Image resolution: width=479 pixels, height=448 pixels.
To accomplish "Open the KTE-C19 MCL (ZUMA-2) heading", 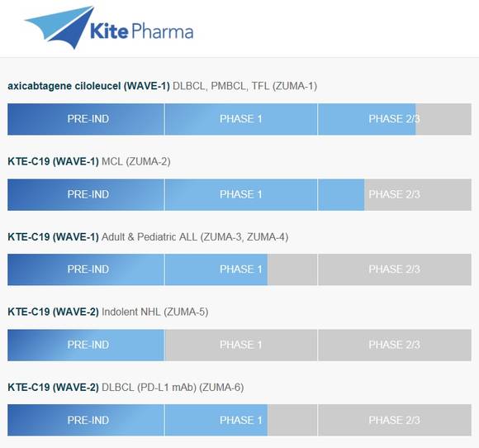I will 89,161.
